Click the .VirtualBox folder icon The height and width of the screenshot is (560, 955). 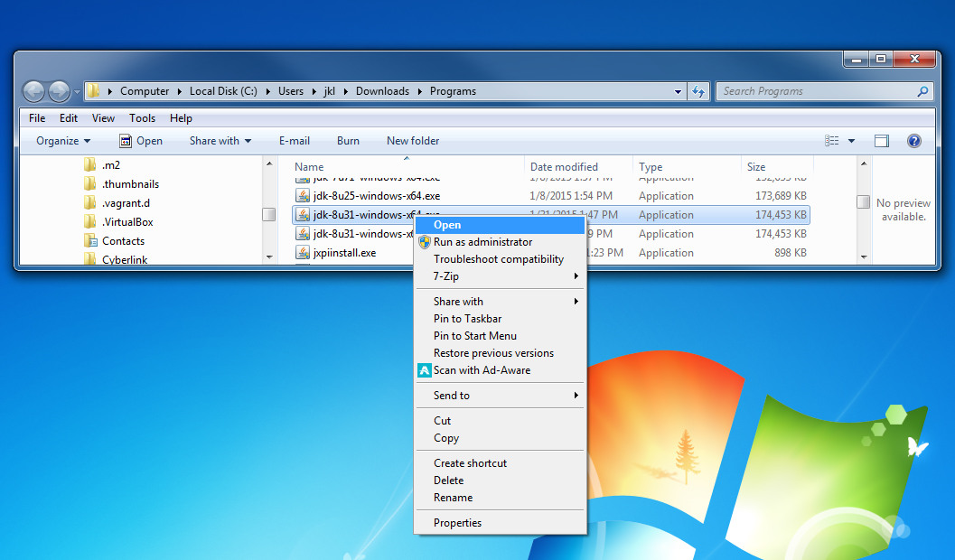[x=90, y=222]
